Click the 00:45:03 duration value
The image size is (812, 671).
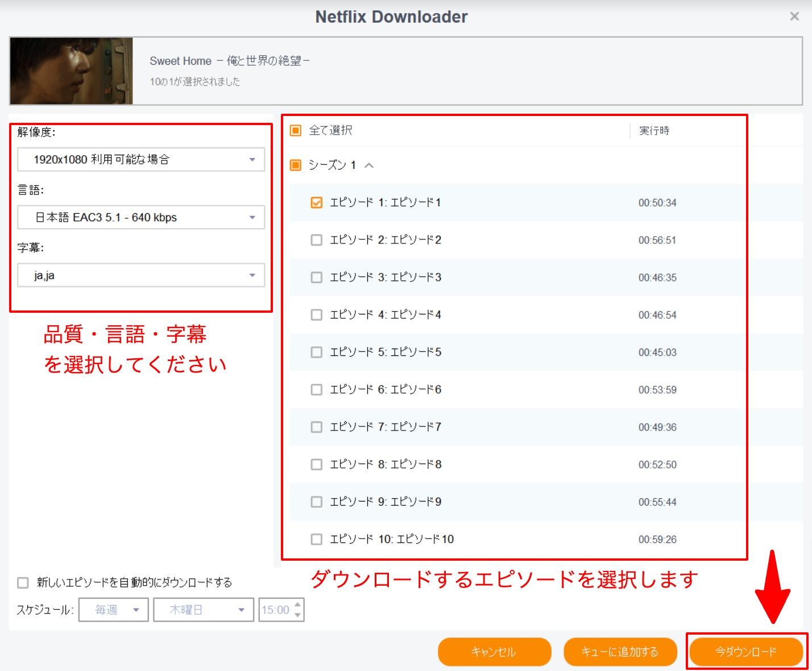[657, 353]
